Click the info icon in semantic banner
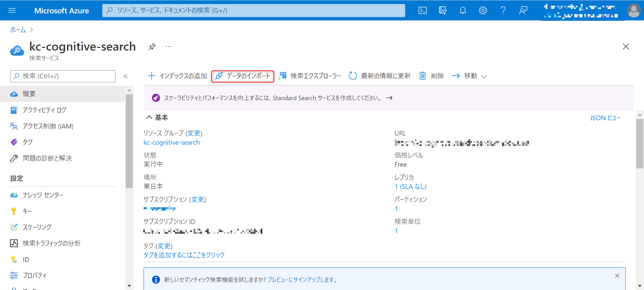Viewport: 644px width, 290px height. click(x=156, y=280)
